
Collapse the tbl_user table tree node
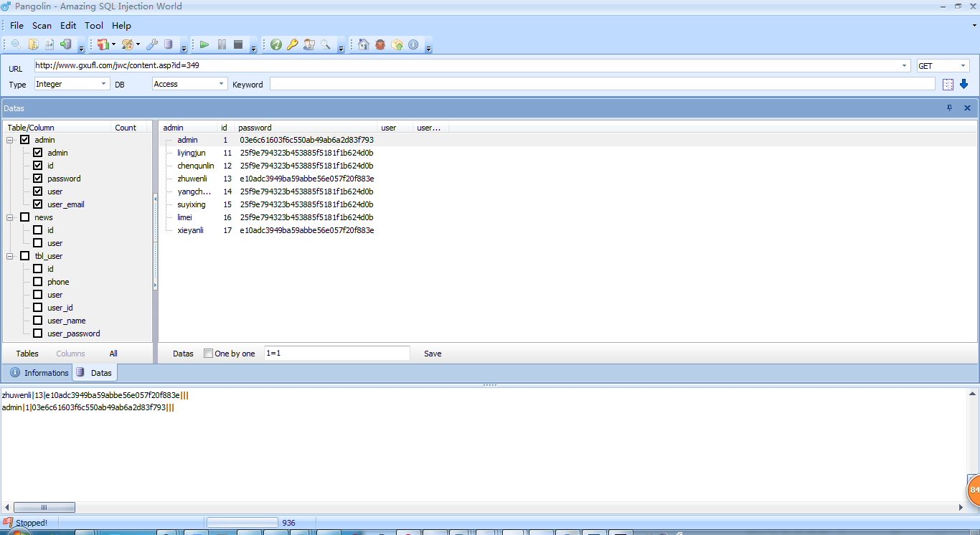[x=11, y=256]
